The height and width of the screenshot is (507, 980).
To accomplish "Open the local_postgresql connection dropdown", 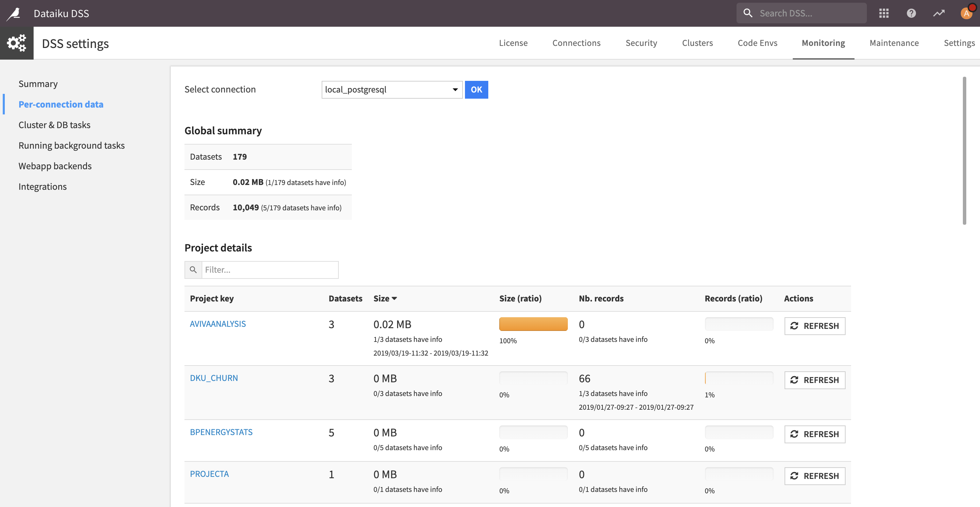I will 392,90.
